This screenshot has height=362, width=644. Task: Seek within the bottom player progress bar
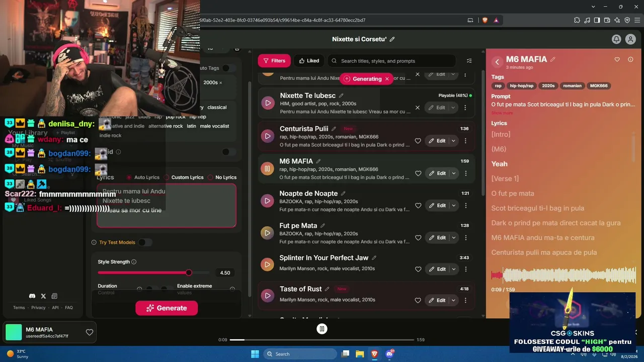(x=322, y=340)
